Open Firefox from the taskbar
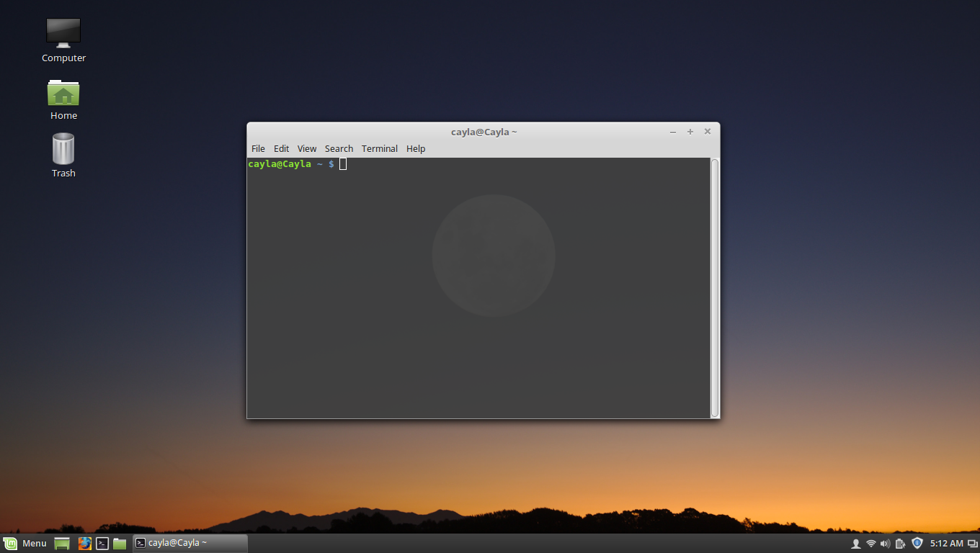The width and height of the screenshot is (980, 553). [x=84, y=542]
